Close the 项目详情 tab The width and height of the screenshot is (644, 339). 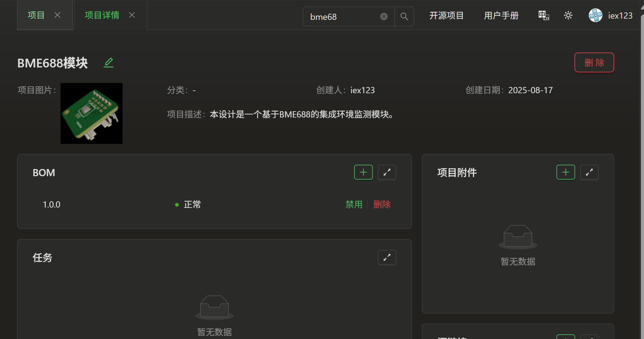pyautogui.click(x=132, y=15)
